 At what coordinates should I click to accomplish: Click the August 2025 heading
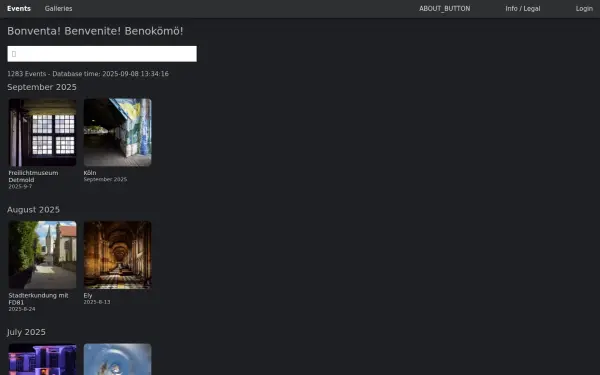click(x=33, y=210)
